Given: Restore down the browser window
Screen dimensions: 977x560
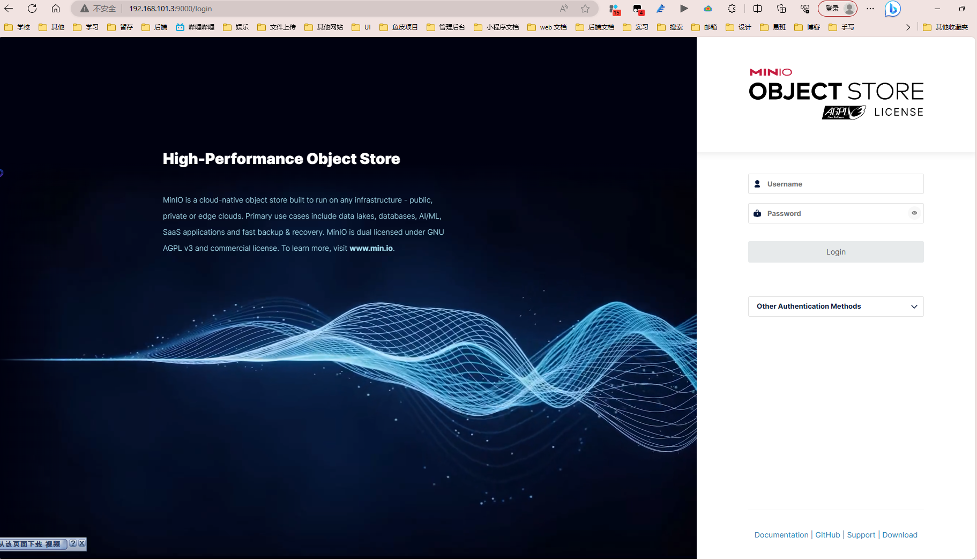Looking at the screenshot, I should click(962, 9).
